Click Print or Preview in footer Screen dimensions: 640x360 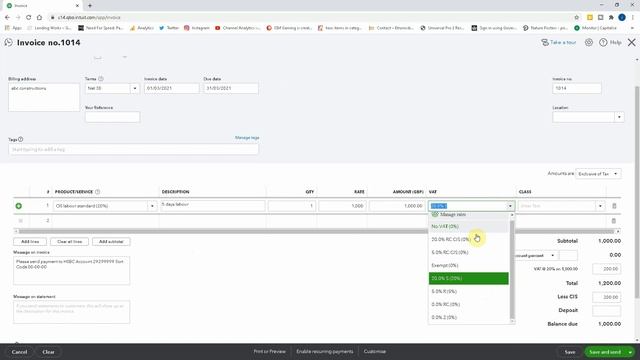coord(269,351)
